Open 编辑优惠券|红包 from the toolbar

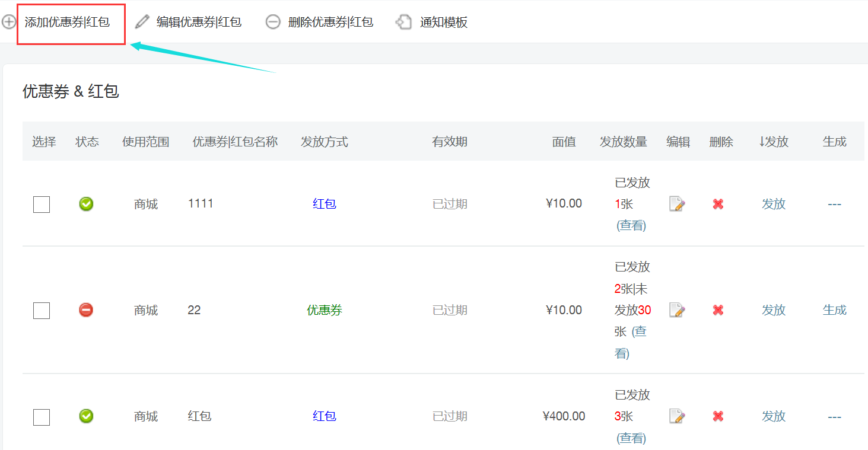click(x=199, y=23)
